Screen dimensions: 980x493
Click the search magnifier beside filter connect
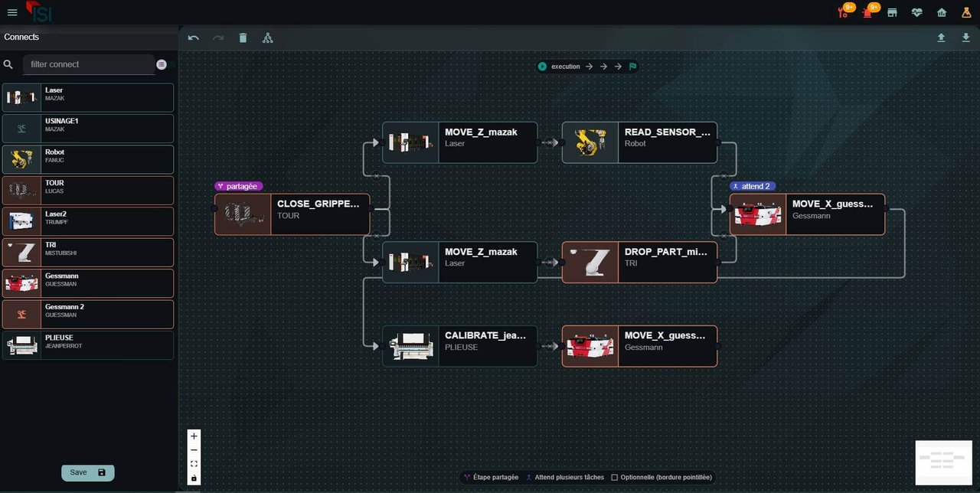(8, 65)
